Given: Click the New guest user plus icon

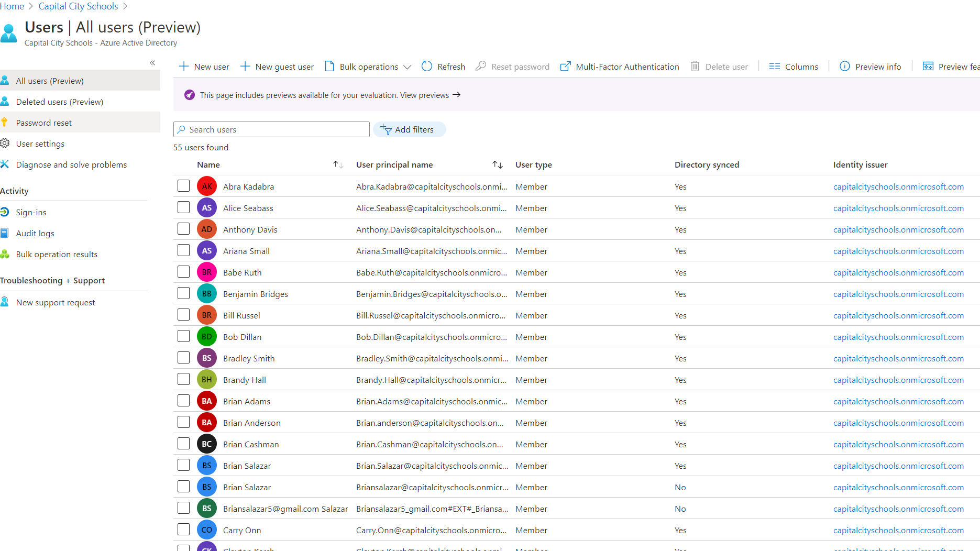Looking at the screenshot, I should click(245, 67).
